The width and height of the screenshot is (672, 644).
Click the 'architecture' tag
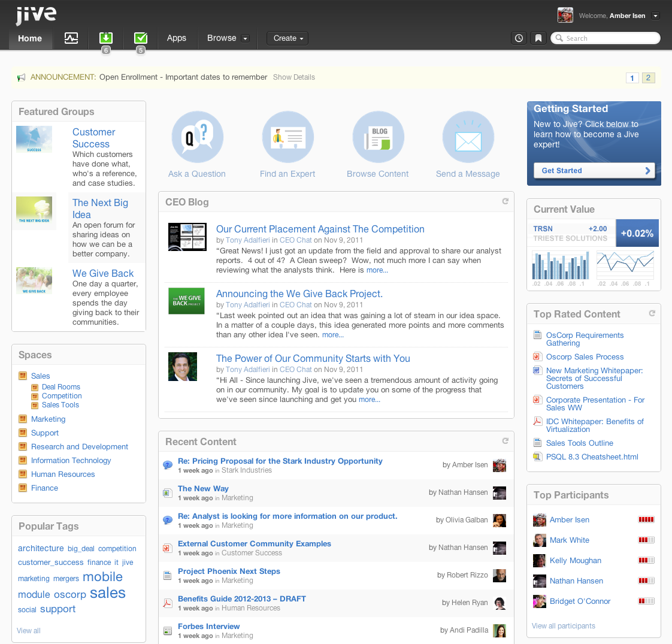41,548
